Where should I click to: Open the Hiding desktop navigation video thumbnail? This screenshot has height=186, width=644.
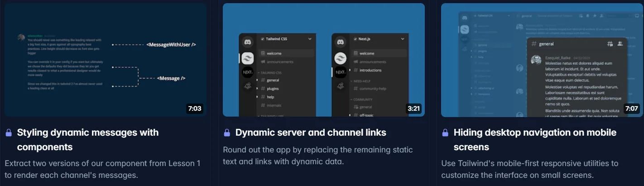542,60
